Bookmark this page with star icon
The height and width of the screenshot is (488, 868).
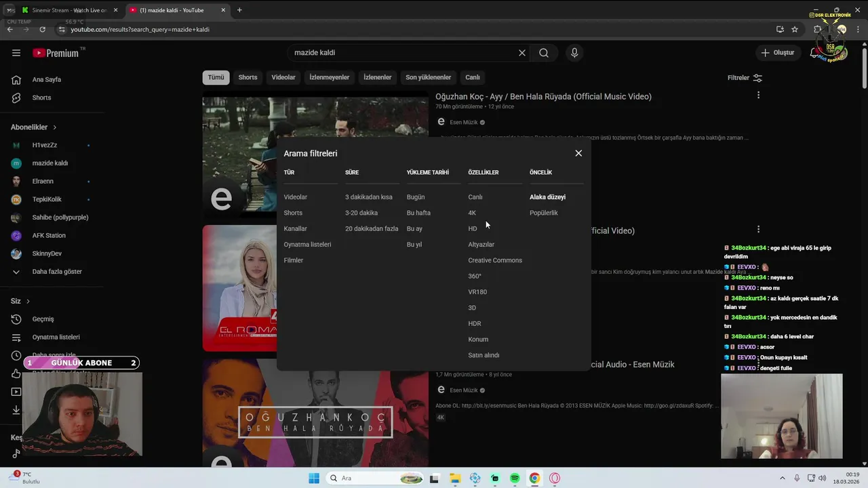(x=795, y=29)
